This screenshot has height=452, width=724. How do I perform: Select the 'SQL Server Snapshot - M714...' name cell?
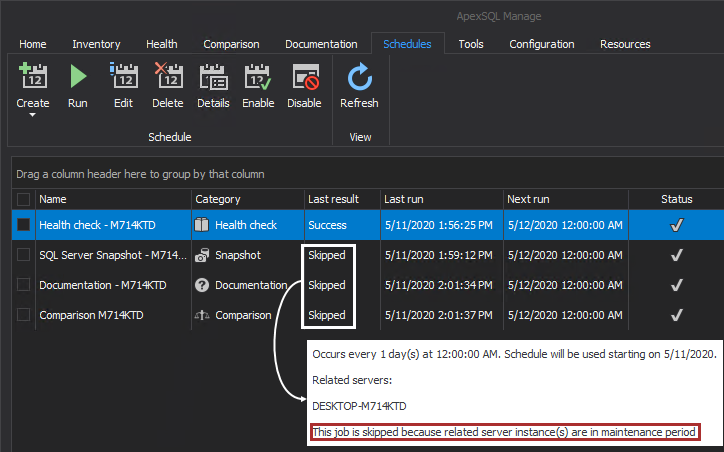click(x=114, y=255)
